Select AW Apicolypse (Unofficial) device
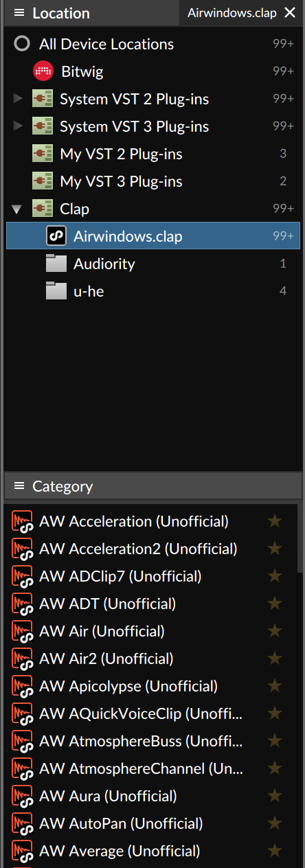This screenshot has height=868, width=305. coord(128,686)
